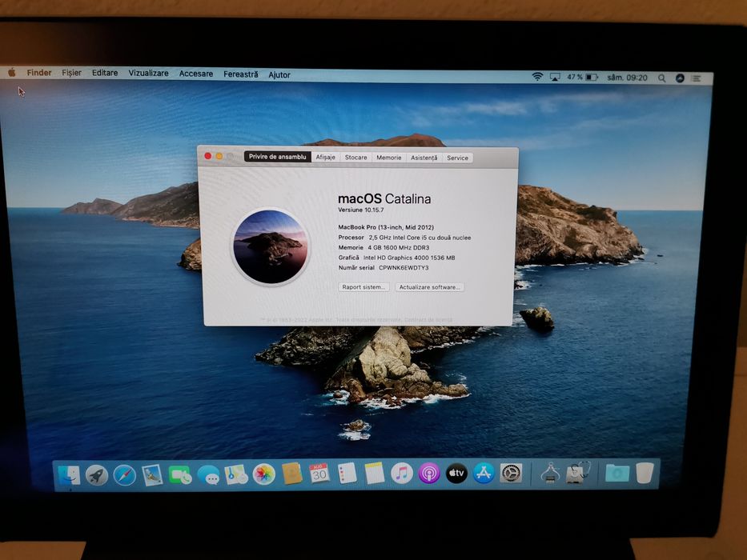The image size is (747, 560).
Task: Click the AirPlay display icon in menu bar
Action: [x=555, y=77]
